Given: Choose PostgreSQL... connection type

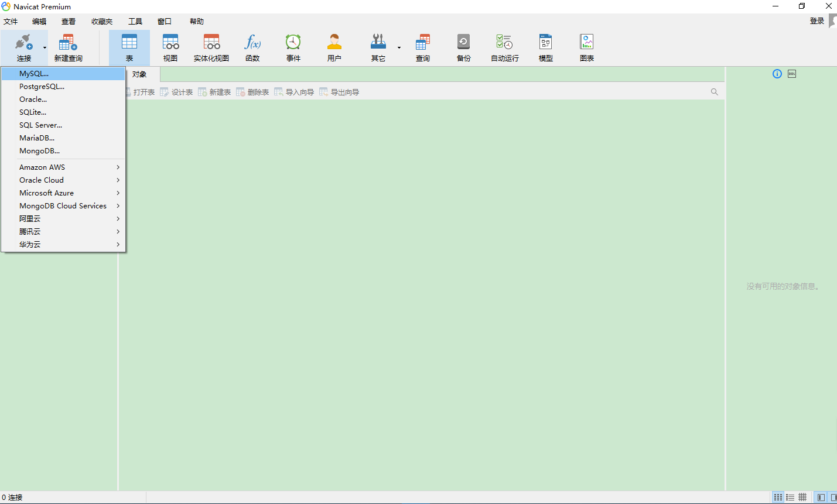Looking at the screenshot, I should 63,87.
